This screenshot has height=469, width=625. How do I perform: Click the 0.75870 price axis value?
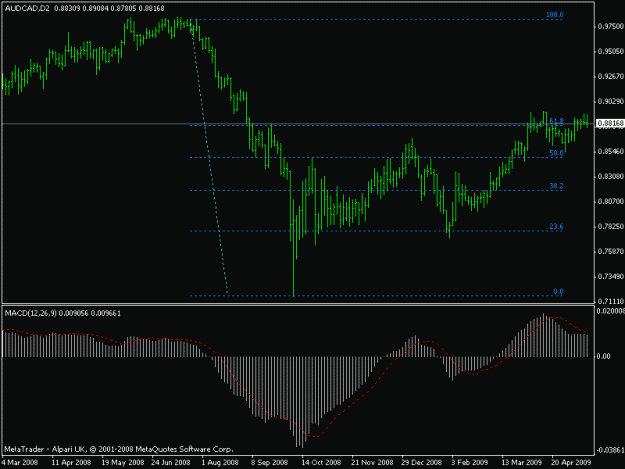[611, 252]
